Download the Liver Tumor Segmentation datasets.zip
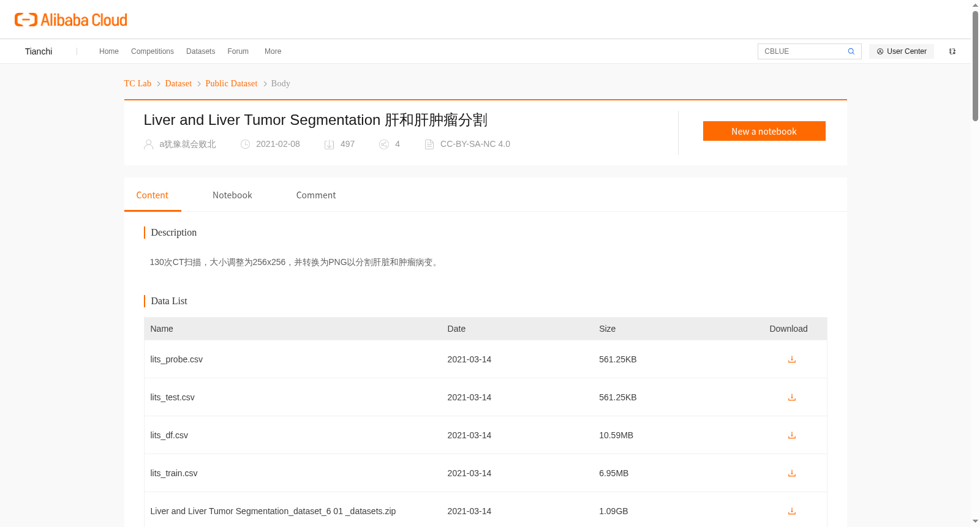This screenshot has height=527, width=980. 792,511
